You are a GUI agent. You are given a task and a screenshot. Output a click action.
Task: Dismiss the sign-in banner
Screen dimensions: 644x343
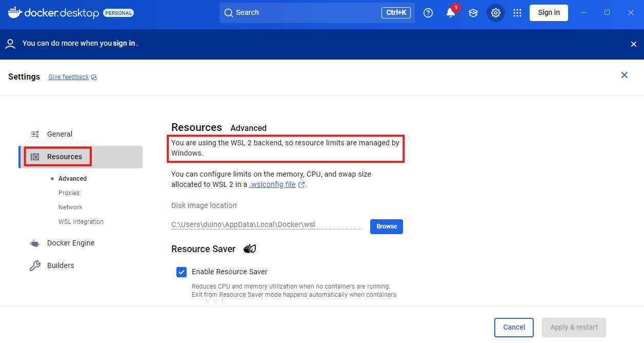pos(634,44)
